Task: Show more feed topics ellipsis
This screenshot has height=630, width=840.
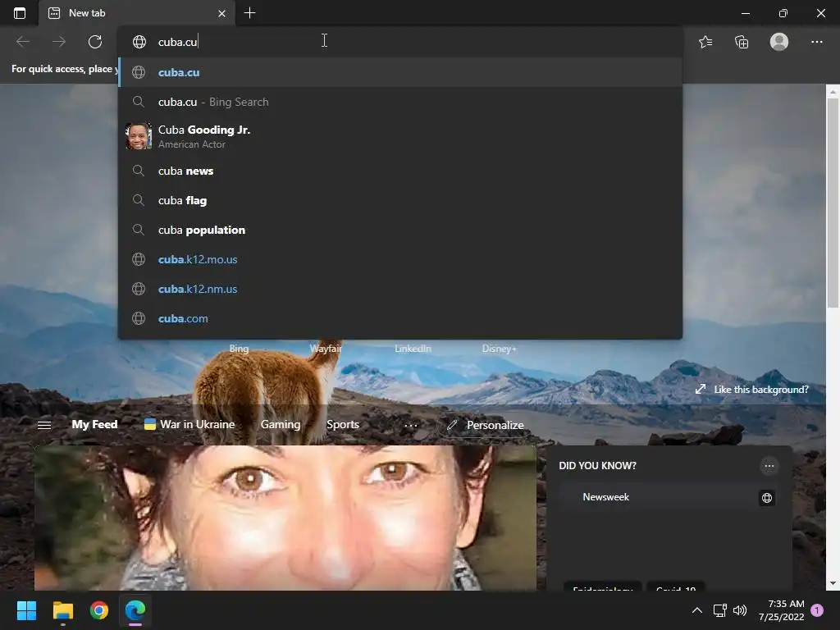Action: click(x=411, y=425)
